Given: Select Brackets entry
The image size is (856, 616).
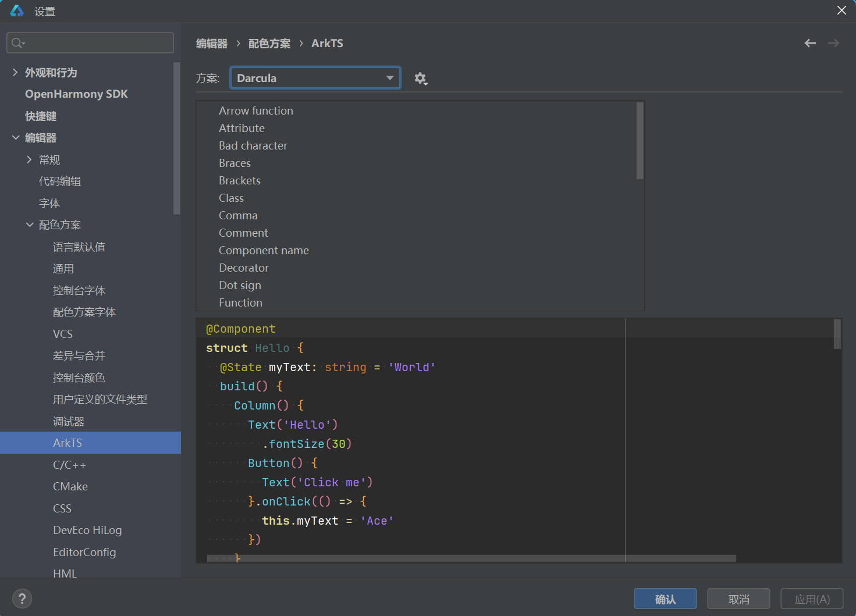Looking at the screenshot, I should click(240, 180).
